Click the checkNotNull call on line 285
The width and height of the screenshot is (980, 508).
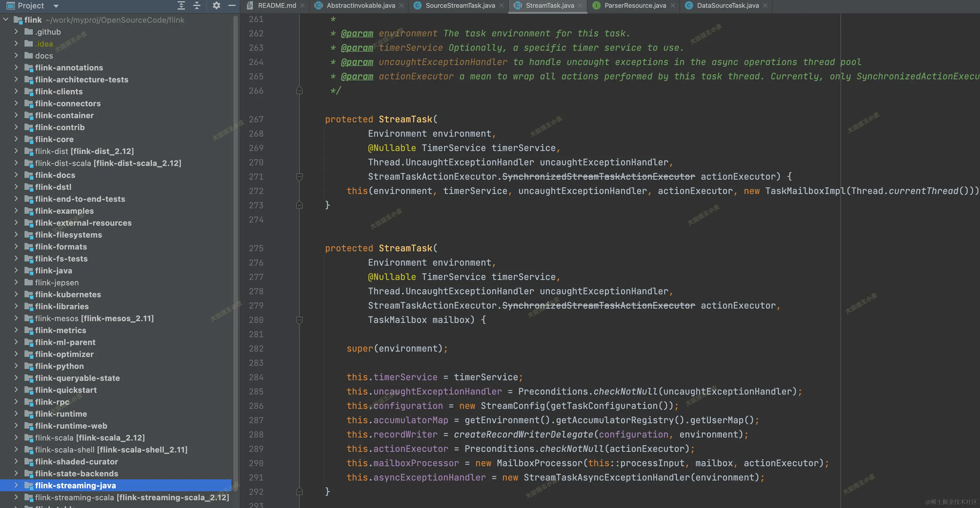point(625,392)
